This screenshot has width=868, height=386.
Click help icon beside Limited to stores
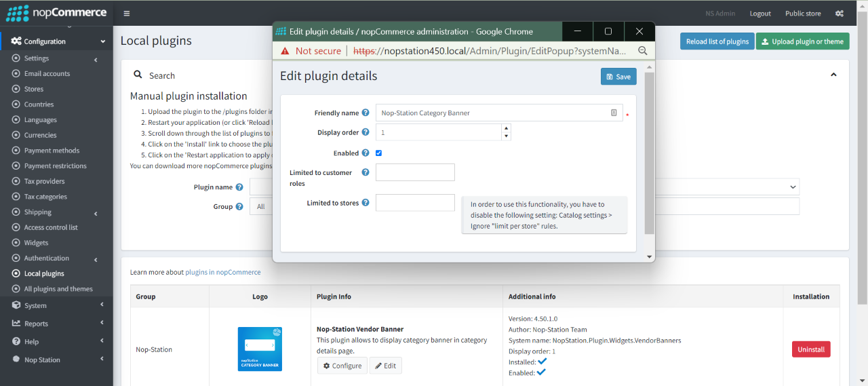(x=366, y=203)
